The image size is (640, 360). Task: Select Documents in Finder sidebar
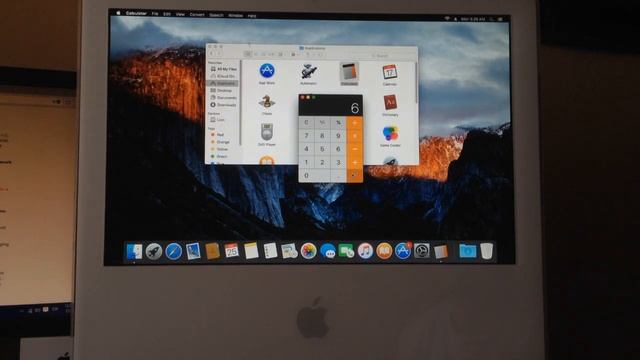tap(223, 98)
